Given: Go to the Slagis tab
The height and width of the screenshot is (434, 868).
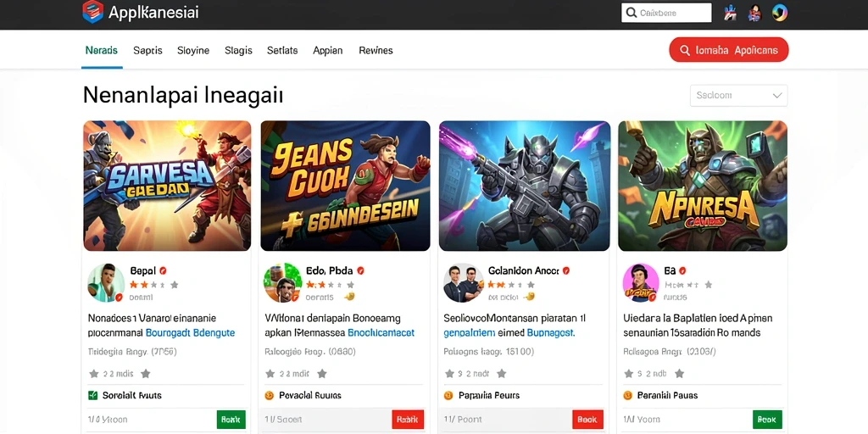Looking at the screenshot, I should coord(238,50).
